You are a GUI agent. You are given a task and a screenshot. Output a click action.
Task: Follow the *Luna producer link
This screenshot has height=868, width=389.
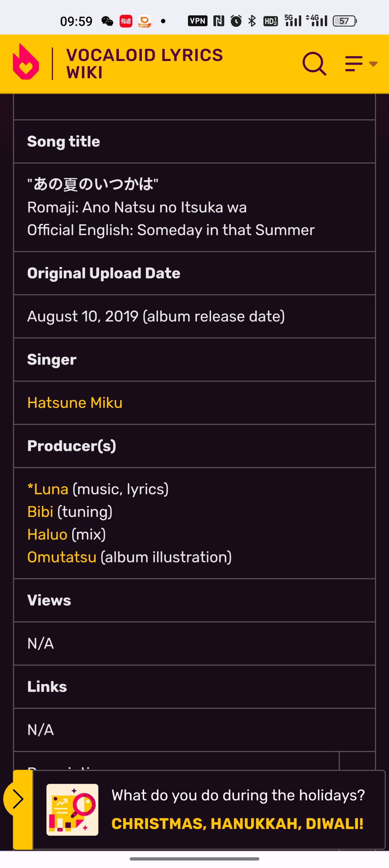pos(48,489)
